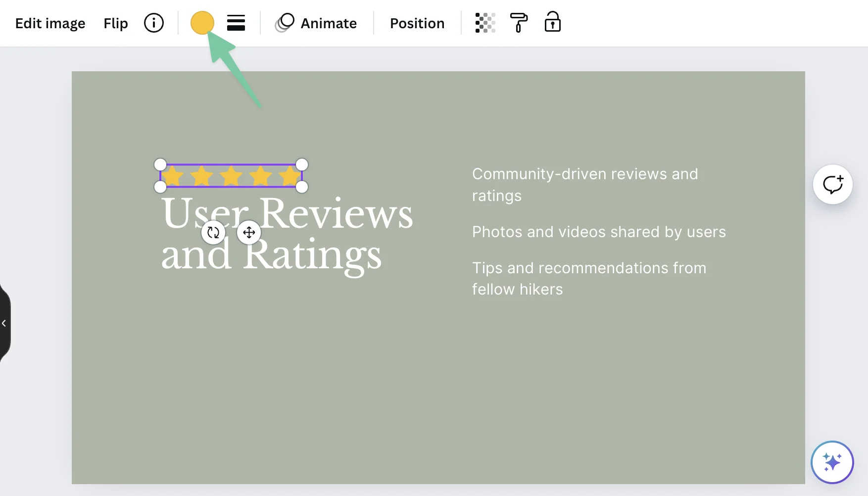Select 'Tips and recommendations from fellow hikers' text
This screenshot has height=496, width=868.
point(589,278)
